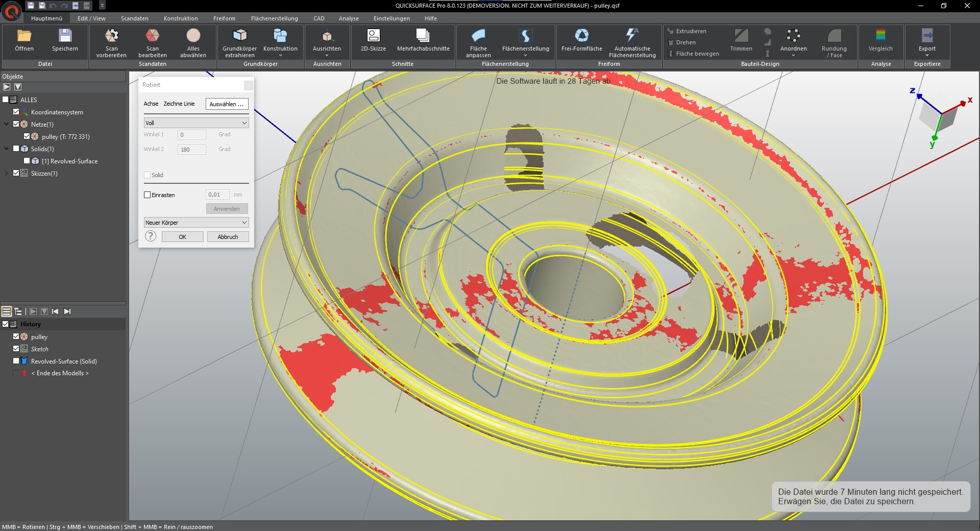
Task: Confirm the Rotiert dialog with OK
Action: [x=183, y=237]
